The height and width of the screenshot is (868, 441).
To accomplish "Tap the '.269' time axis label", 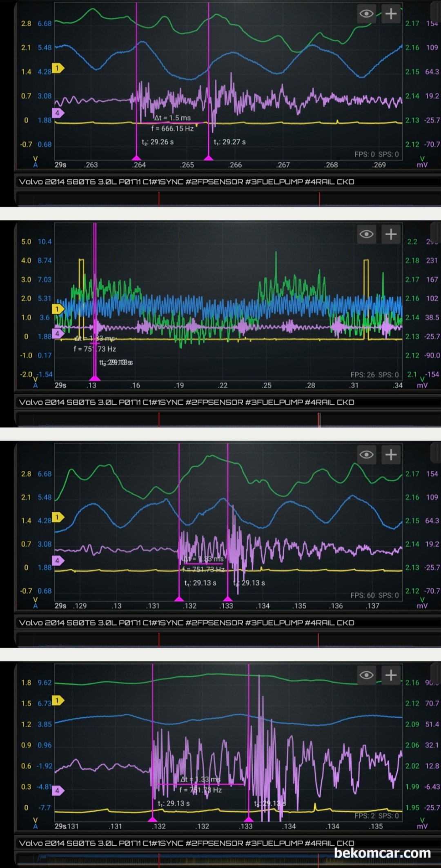I will click(379, 165).
